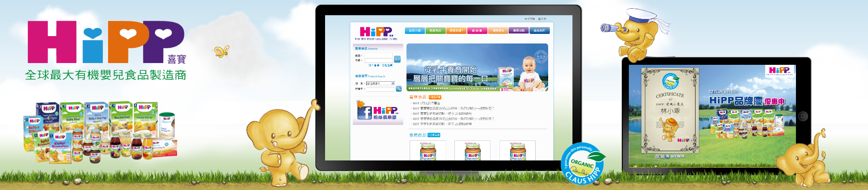Viewport: 868px width, 190px height.
Task: Click the large HiPP 喜寶 brand logo
Action: coord(107,42)
